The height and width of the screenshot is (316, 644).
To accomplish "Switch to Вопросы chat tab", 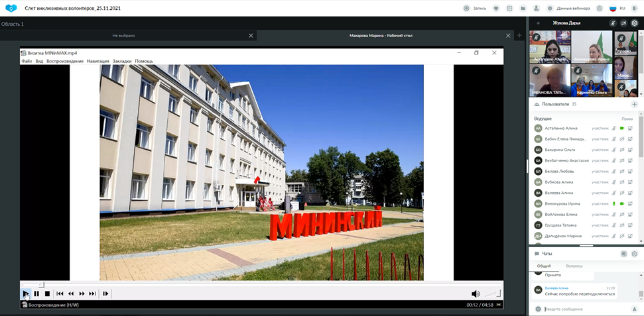I will point(574,266).
